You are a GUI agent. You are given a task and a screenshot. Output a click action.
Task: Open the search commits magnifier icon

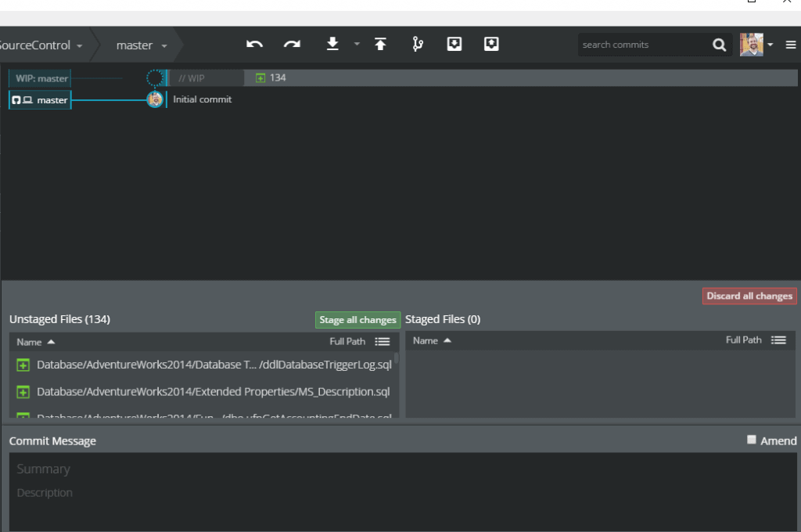718,45
